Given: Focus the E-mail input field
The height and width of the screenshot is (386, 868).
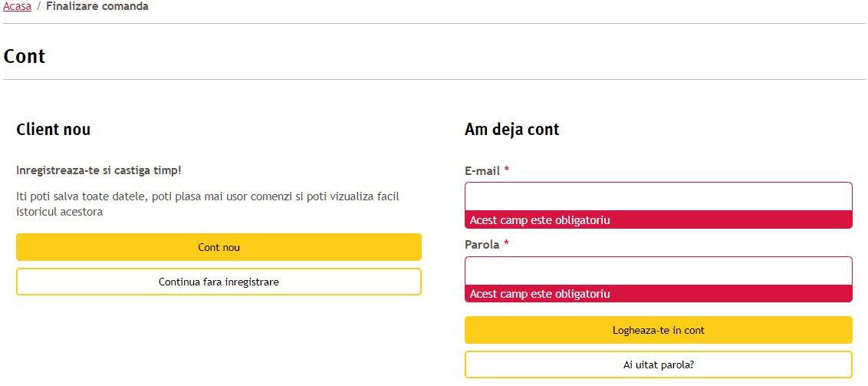Looking at the screenshot, I should (x=658, y=196).
